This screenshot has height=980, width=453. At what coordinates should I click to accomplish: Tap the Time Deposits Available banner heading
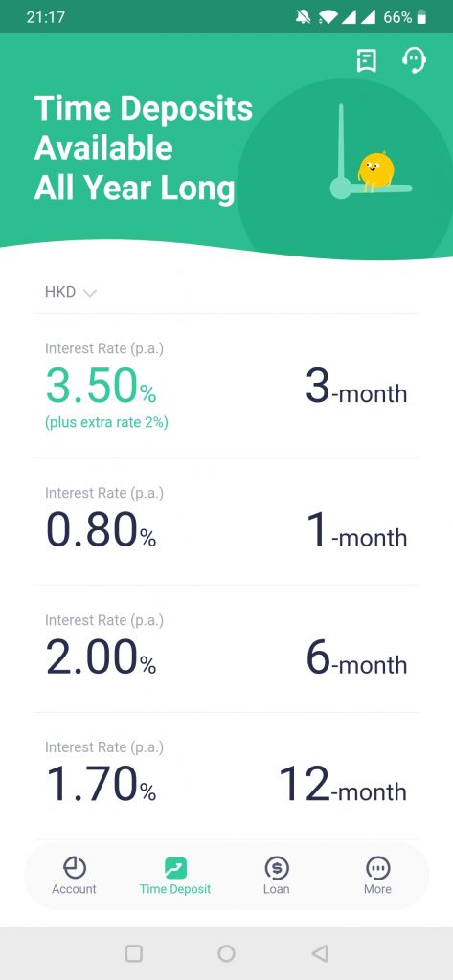pyautogui.click(x=144, y=148)
